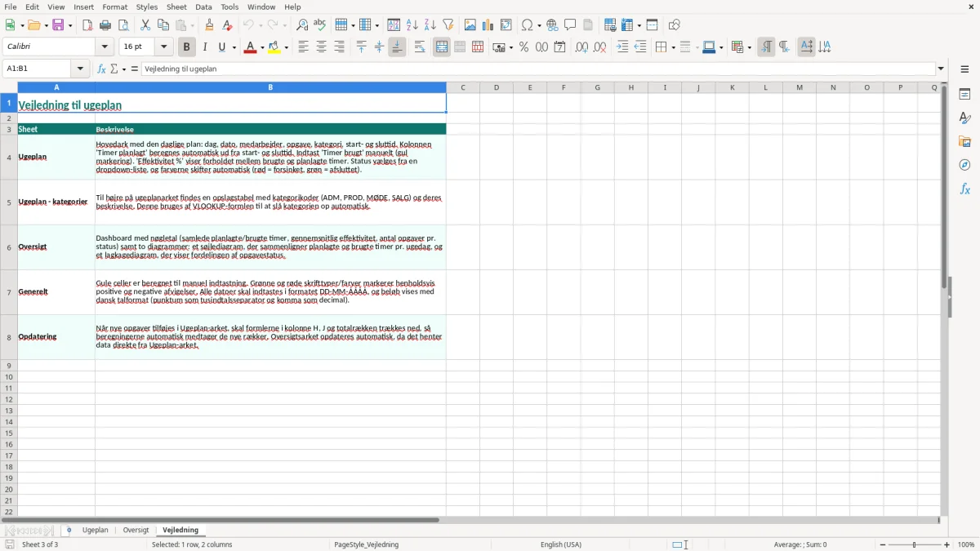
Task: Align cell content left
Action: point(303,47)
